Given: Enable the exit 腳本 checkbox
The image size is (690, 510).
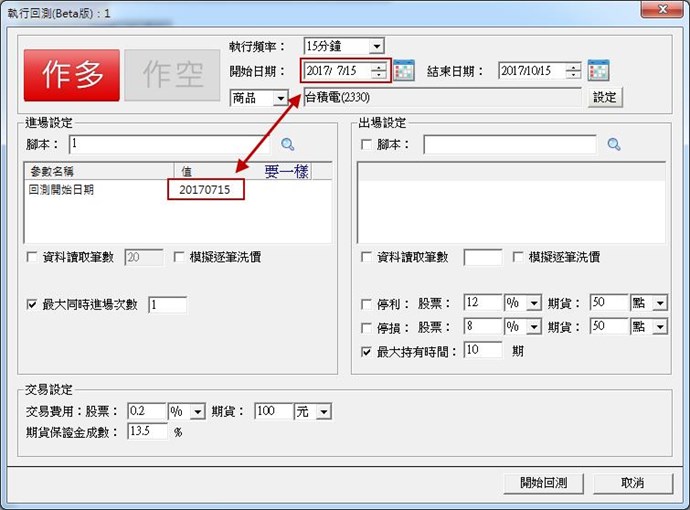Looking at the screenshot, I should coord(366,144).
